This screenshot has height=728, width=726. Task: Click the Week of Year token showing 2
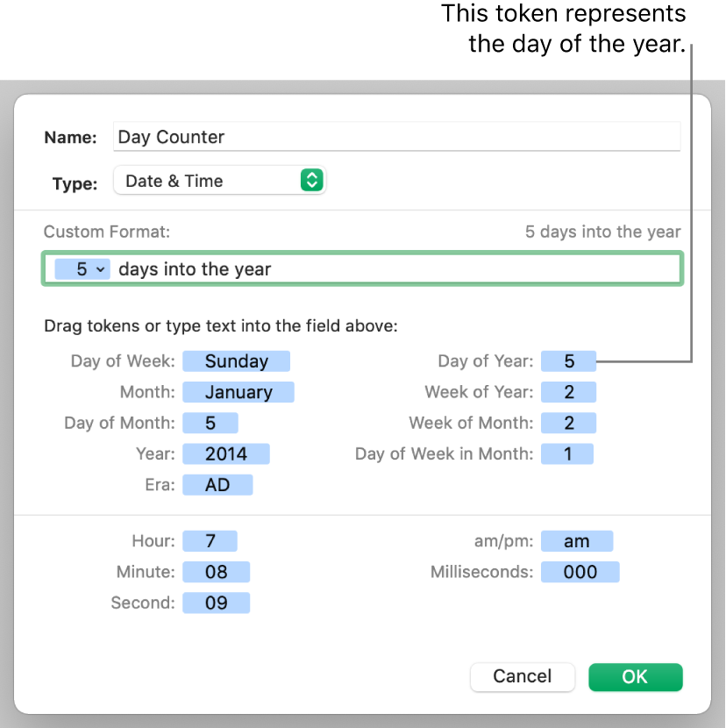tap(568, 391)
